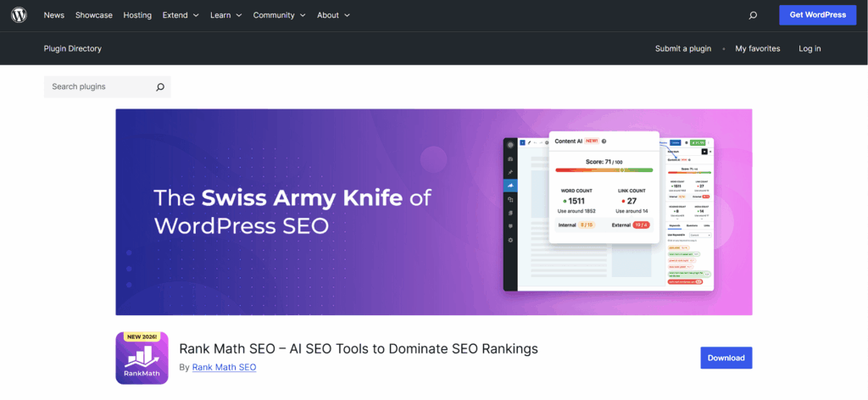868x400 pixels.
Task: Click the Rank Math plugin icon
Action: 142,358
